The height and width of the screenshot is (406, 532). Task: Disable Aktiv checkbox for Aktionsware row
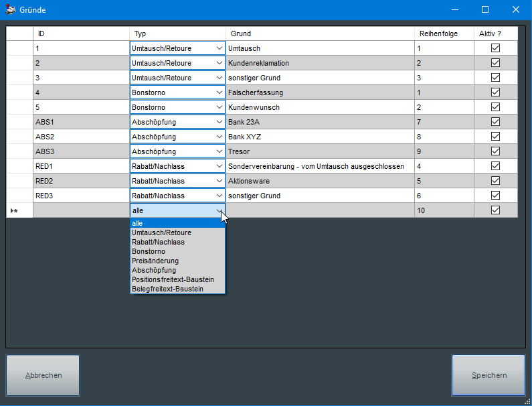point(495,181)
